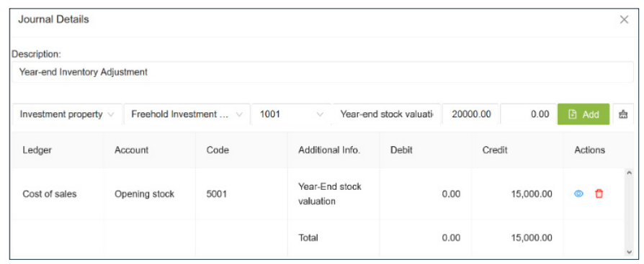Click the Account column header
Viewport: 644px width, 264px height.
pos(131,150)
